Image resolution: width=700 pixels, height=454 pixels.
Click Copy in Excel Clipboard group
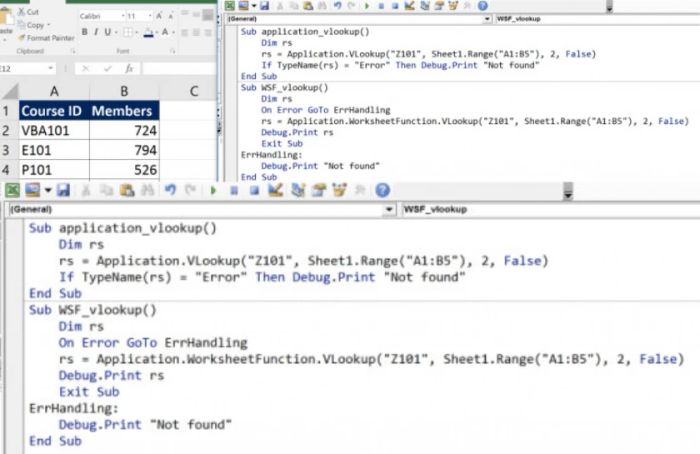click(x=33, y=25)
